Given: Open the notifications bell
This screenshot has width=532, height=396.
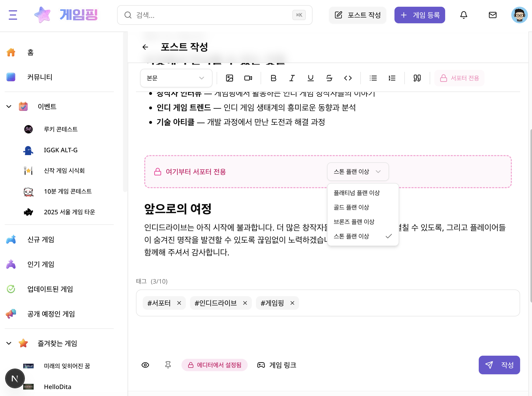Looking at the screenshot, I should 463,15.
